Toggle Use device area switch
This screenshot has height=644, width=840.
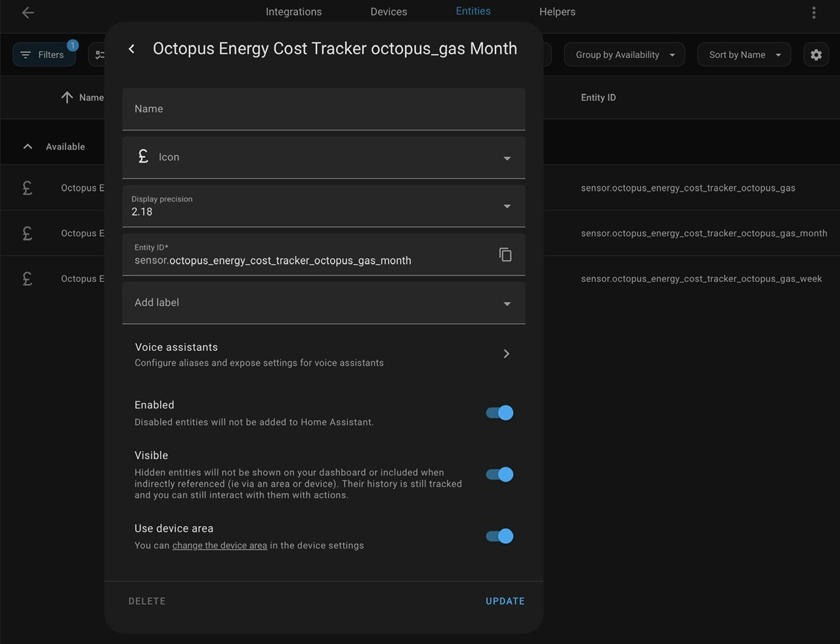coord(499,536)
